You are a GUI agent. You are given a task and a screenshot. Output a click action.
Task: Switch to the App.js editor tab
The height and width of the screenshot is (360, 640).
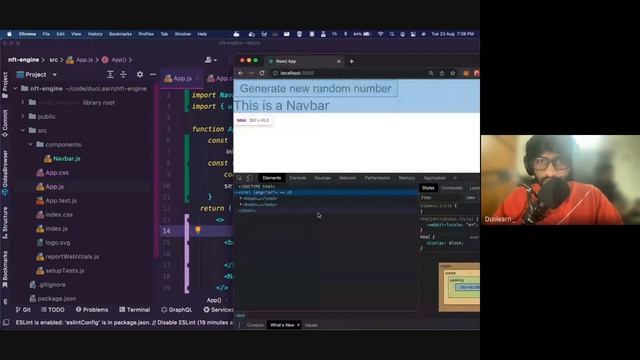click(182, 78)
